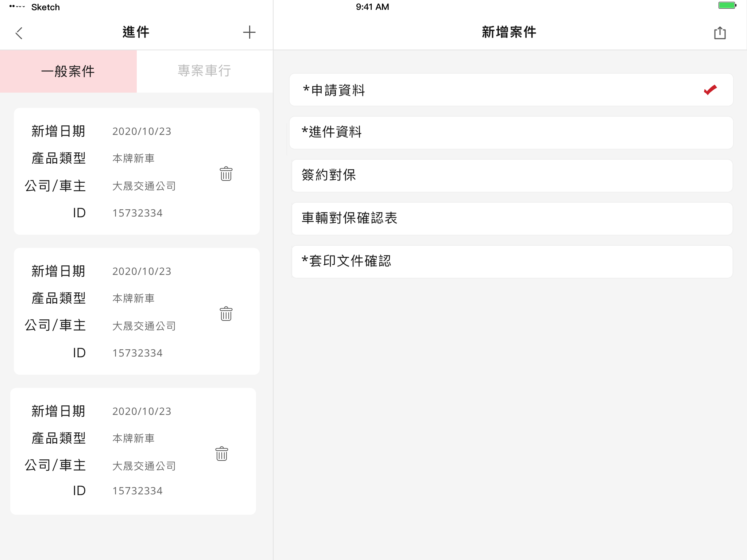Tap 大晟交通公司 in the second card
This screenshot has height=560, width=747.
pos(144,326)
